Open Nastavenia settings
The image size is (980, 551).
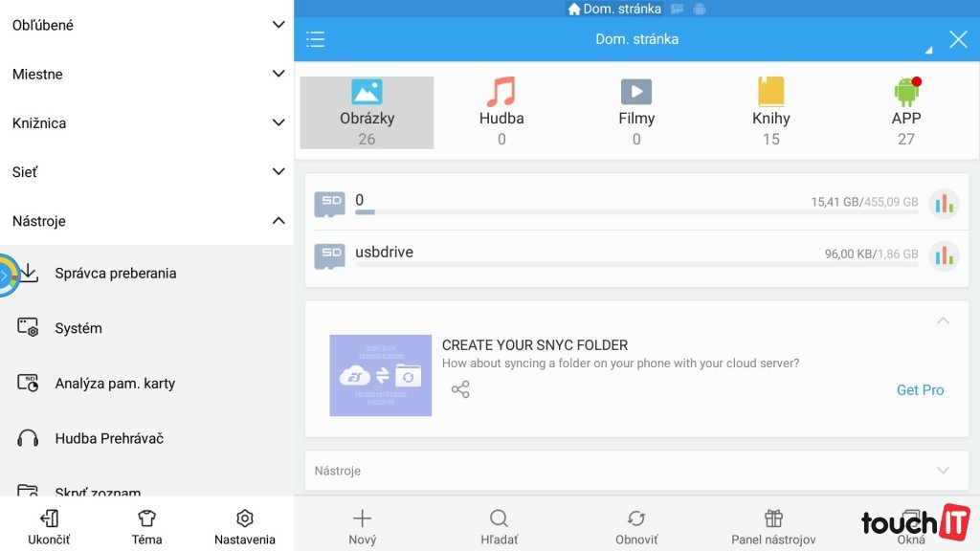244,526
